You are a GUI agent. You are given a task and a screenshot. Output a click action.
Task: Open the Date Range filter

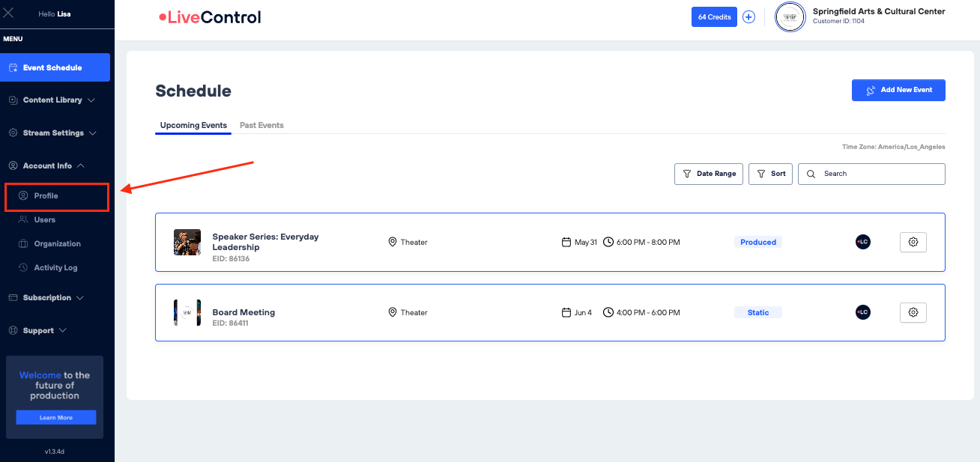pyautogui.click(x=708, y=174)
